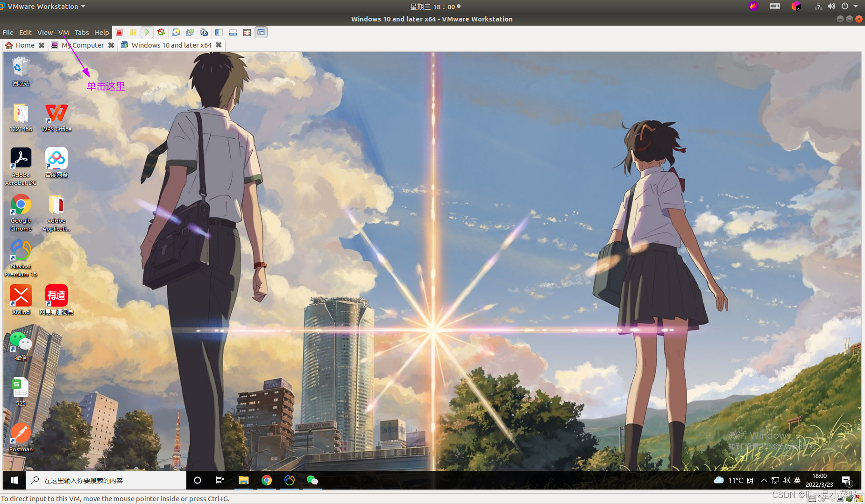Open Chrome from the Windows taskbar
Image resolution: width=865 pixels, height=504 pixels.
[266, 480]
